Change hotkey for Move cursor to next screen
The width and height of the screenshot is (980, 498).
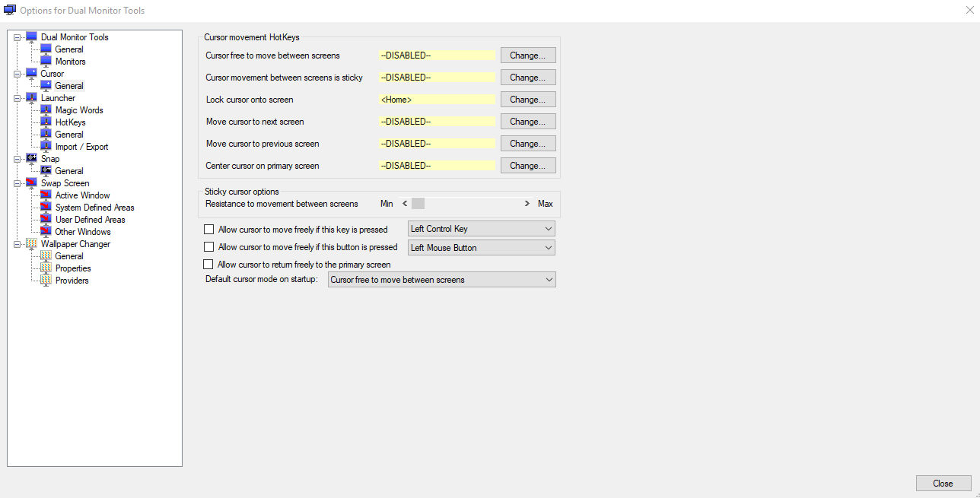coord(528,122)
